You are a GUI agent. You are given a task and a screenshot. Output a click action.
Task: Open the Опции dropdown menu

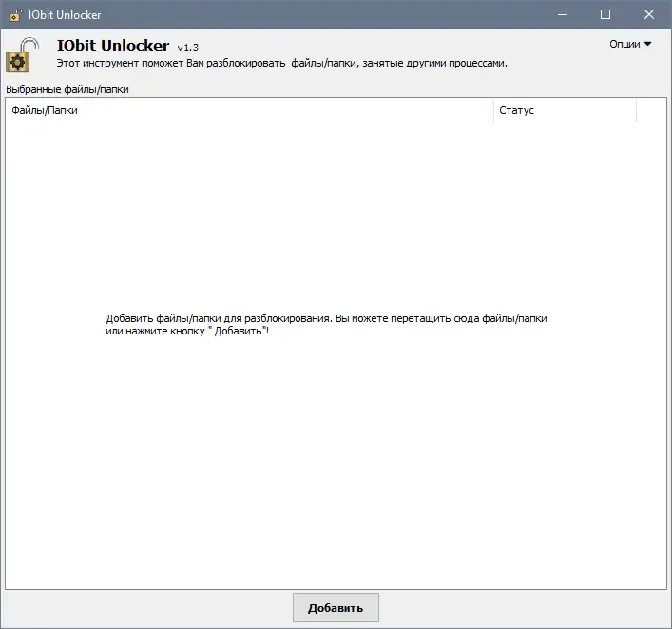[630, 44]
